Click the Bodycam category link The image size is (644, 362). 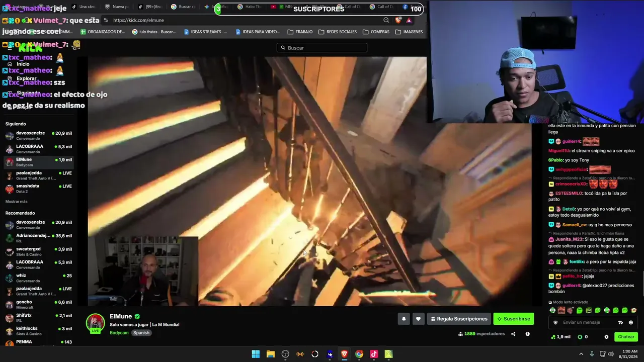pos(120,333)
